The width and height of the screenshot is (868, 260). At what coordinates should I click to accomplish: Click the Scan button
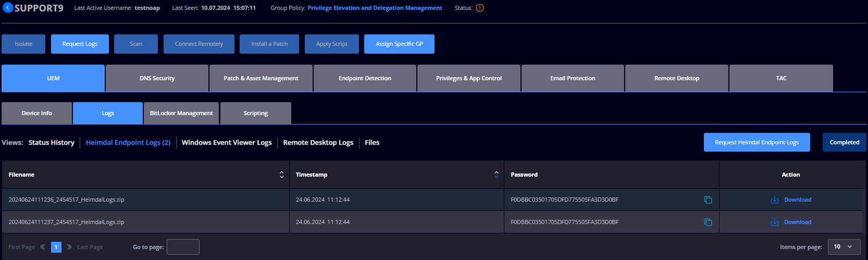[x=136, y=44]
